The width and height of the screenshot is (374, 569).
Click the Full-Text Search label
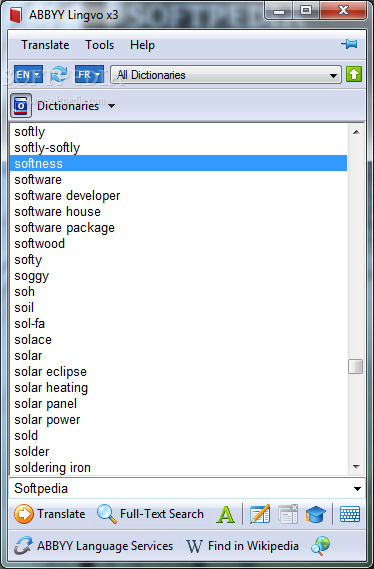(x=162, y=514)
